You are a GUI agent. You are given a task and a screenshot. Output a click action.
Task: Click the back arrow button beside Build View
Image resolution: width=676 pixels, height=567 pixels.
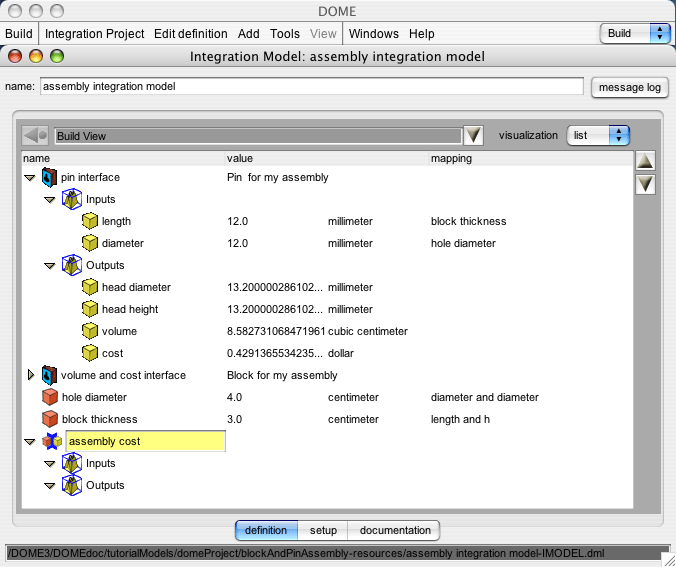pyautogui.click(x=35, y=136)
